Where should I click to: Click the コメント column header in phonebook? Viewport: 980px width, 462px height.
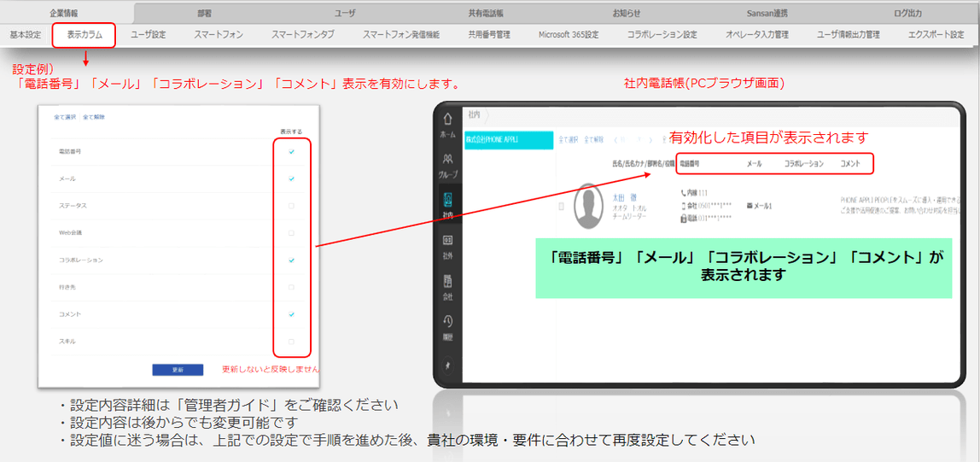click(850, 164)
